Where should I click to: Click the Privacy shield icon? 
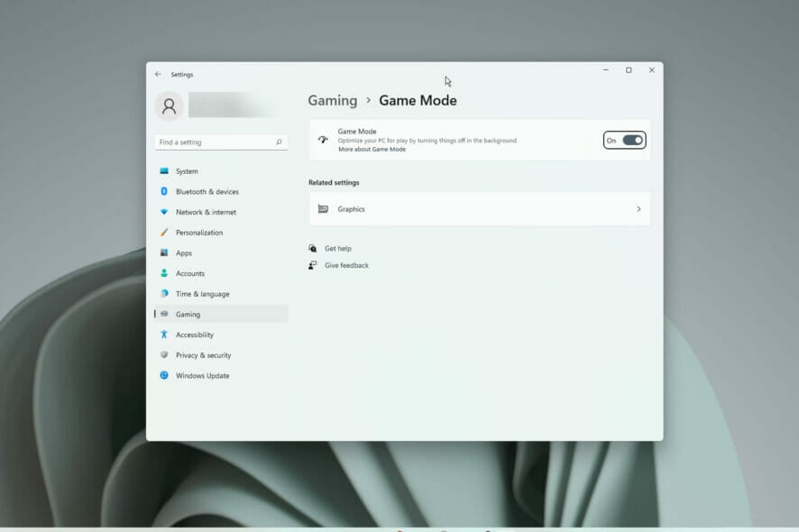pyautogui.click(x=164, y=354)
